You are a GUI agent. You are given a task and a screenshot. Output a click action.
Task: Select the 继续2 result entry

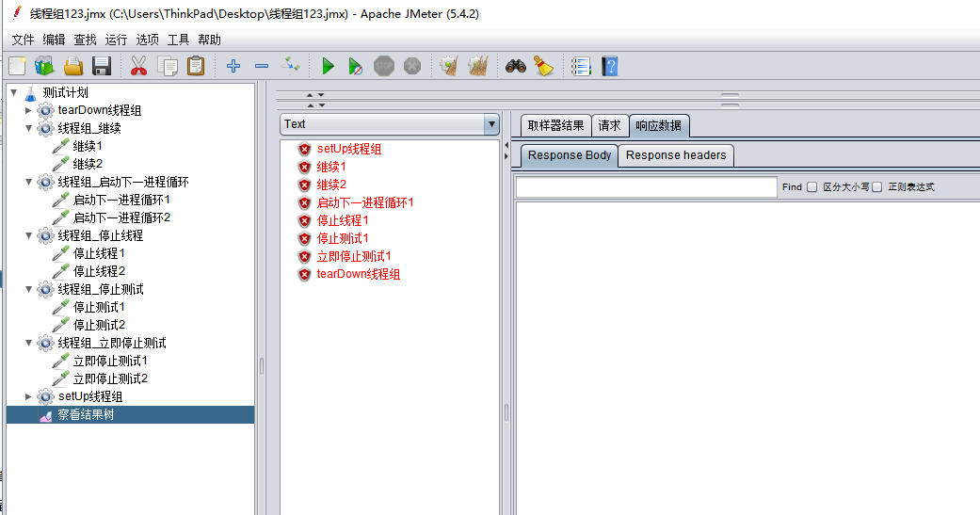coord(331,185)
